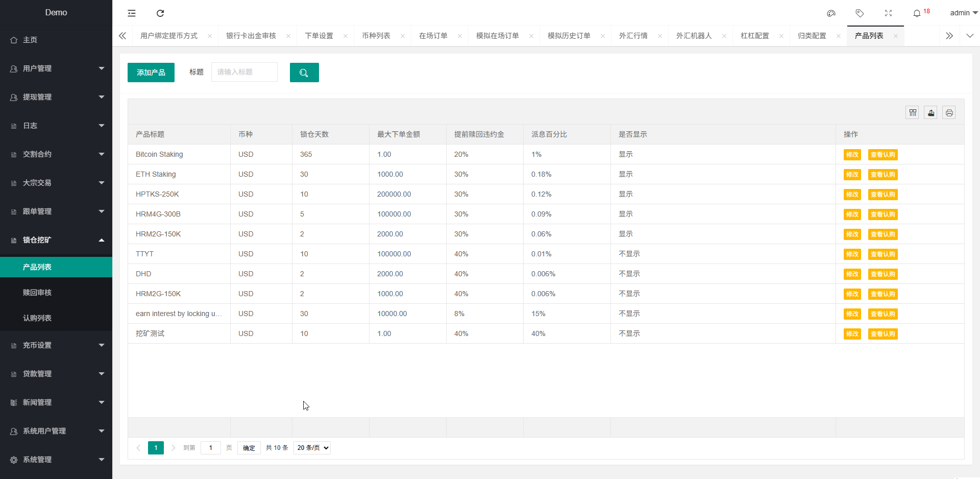Expand the 用户管理 sidebar menu
The image size is (980, 479).
[x=56, y=68]
